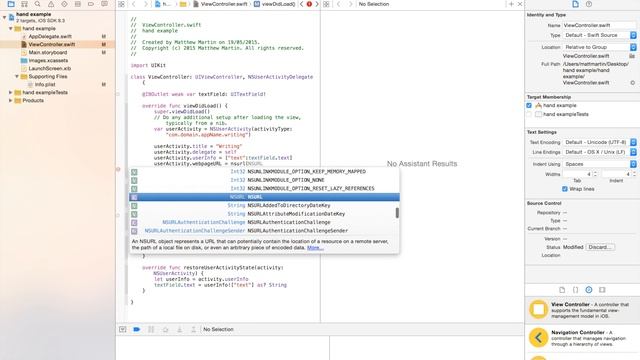Show the Media library

pos(602,290)
